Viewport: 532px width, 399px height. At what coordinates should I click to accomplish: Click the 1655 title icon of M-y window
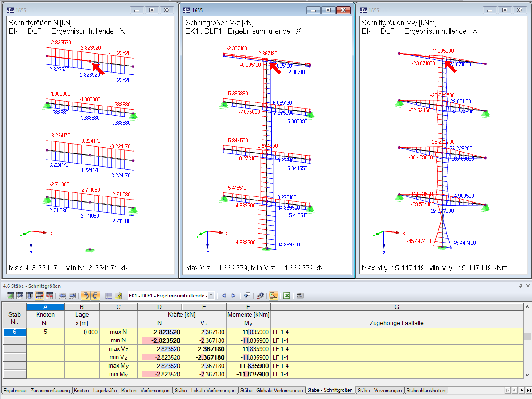(363, 10)
